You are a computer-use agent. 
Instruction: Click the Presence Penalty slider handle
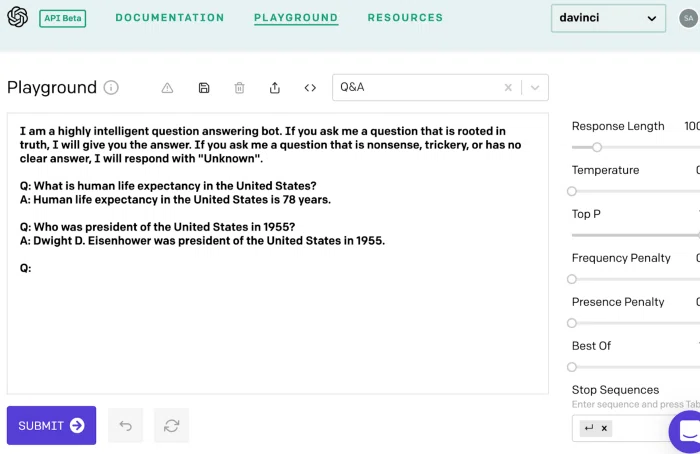pos(572,323)
